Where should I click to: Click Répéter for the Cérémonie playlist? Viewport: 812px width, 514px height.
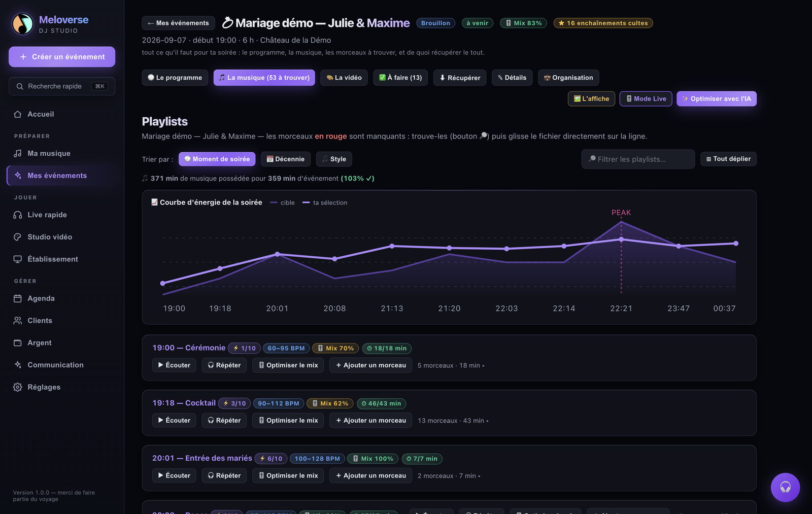[x=224, y=365]
